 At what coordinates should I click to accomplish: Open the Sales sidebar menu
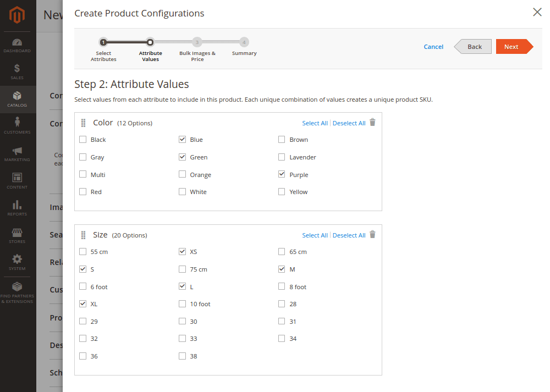17,72
